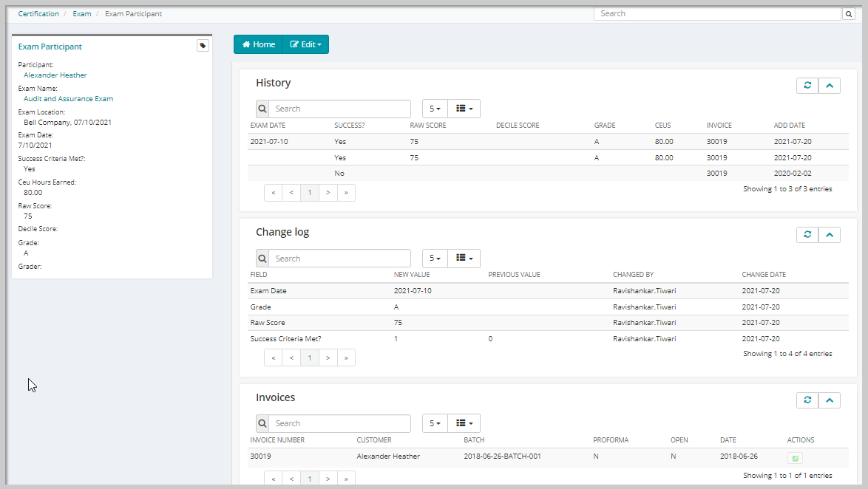Click the tag icon in Exam Participant panel
The width and height of the screenshot is (868, 489).
203,46
